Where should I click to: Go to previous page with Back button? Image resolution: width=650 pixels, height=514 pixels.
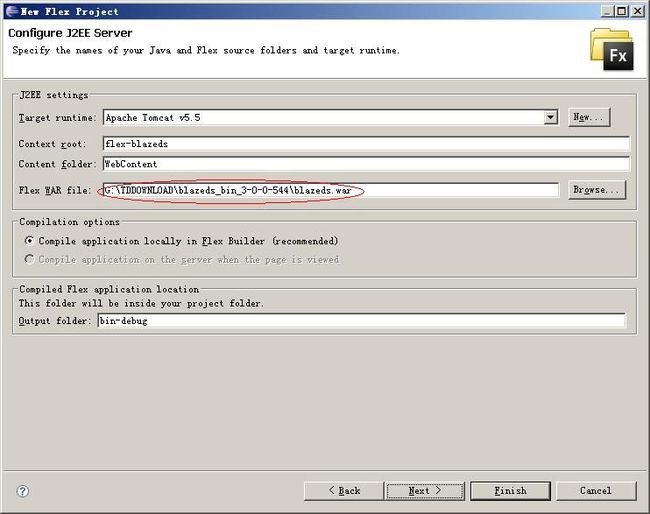[344, 491]
